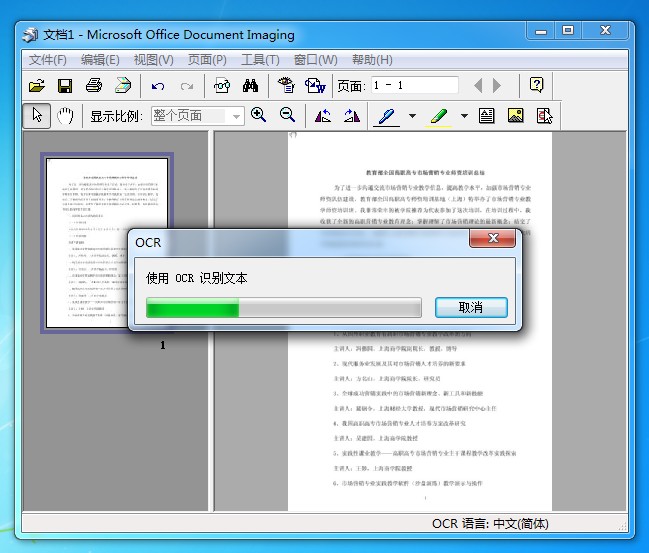Select the Highlighter tool
This screenshot has width=649, height=553.
(439, 116)
